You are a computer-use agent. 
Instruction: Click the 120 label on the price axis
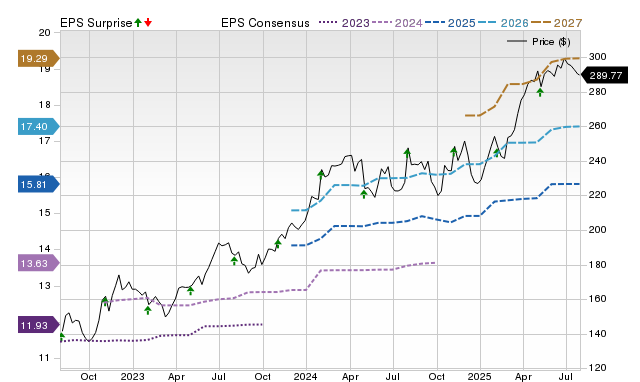(597, 368)
